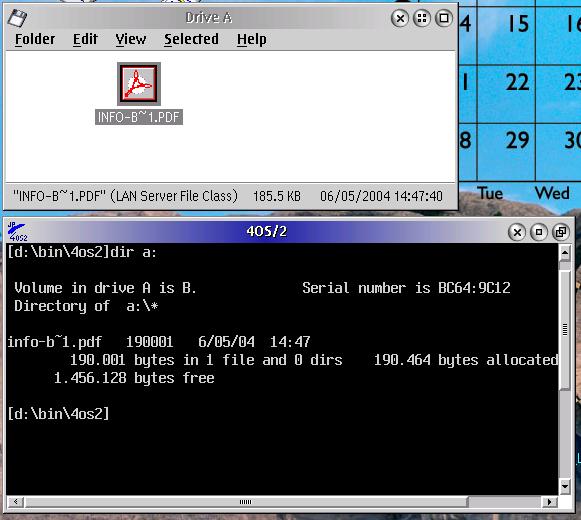Click the 06/05/2004 14:47:40 date in status bar

[x=381, y=196]
